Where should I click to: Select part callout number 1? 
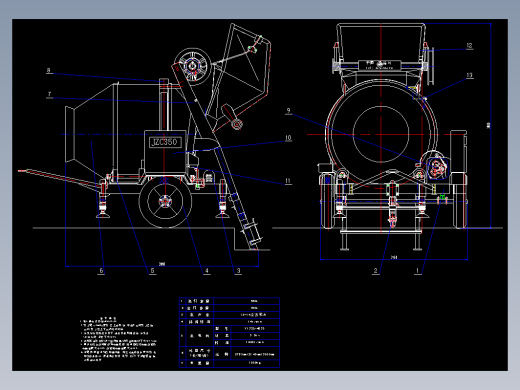pos(417,271)
